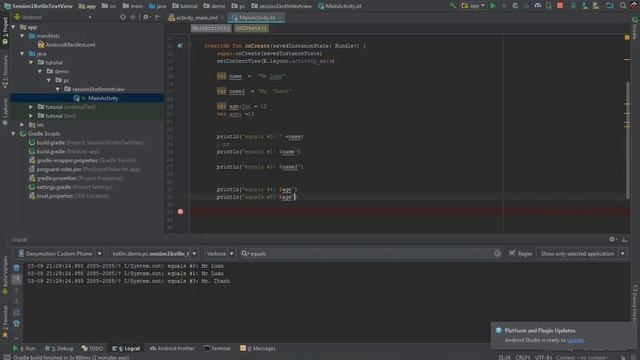Open the Messages tool window tab
640x360 pixels.
pos(258,349)
